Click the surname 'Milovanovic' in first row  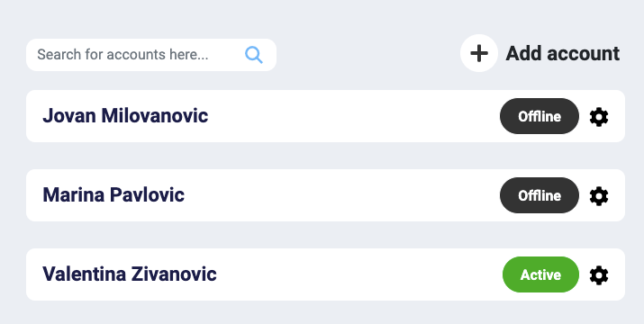[x=155, y=116]
